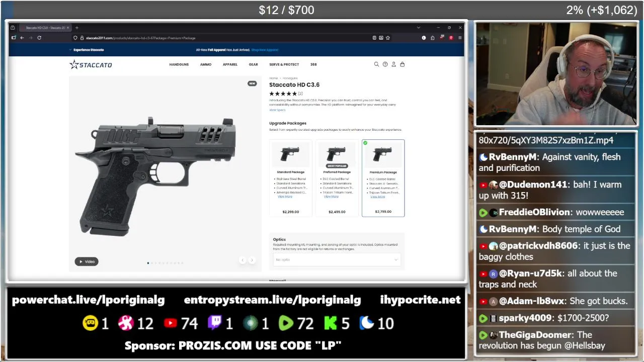Click the Rumble viewer count icon
Viewport: 644px width, 362px height.
(x=286, y=323)
